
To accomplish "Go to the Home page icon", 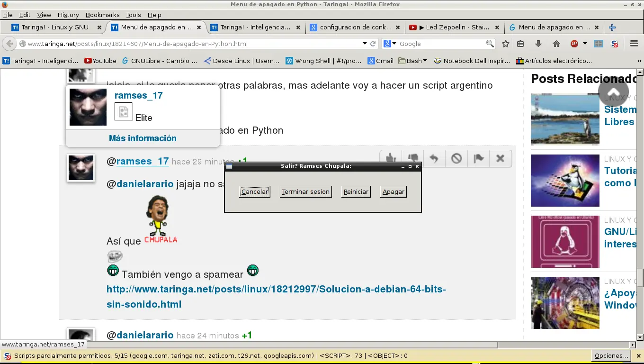I will click(x=556, y=44).
